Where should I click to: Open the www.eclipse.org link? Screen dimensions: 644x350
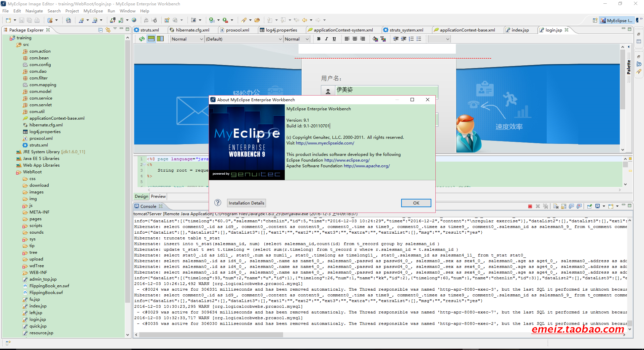coord(347,160)
